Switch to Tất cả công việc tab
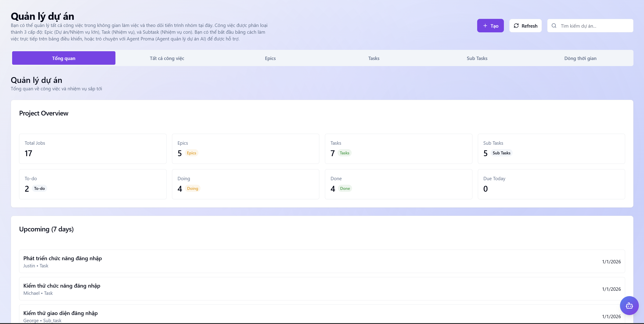This screenshot has width=644, height=324. tap(167, 58)
